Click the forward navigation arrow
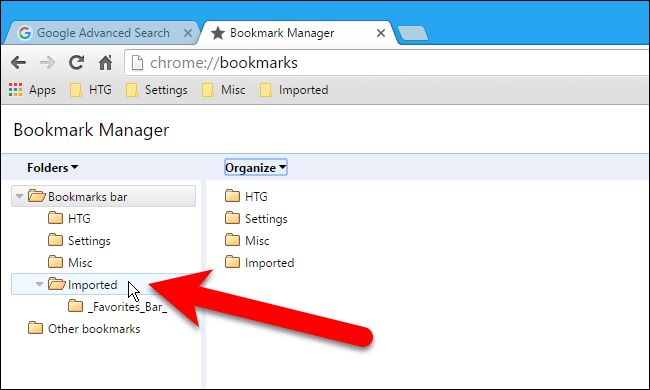The width and height of the screenshot is (650, 390). [x=48, y=63]
